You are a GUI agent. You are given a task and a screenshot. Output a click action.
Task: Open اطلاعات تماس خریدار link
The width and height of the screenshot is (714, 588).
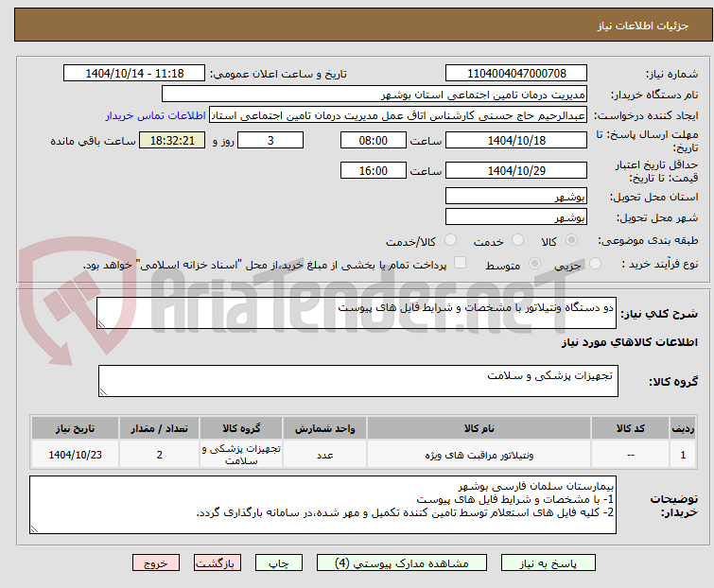coord(156,115)
